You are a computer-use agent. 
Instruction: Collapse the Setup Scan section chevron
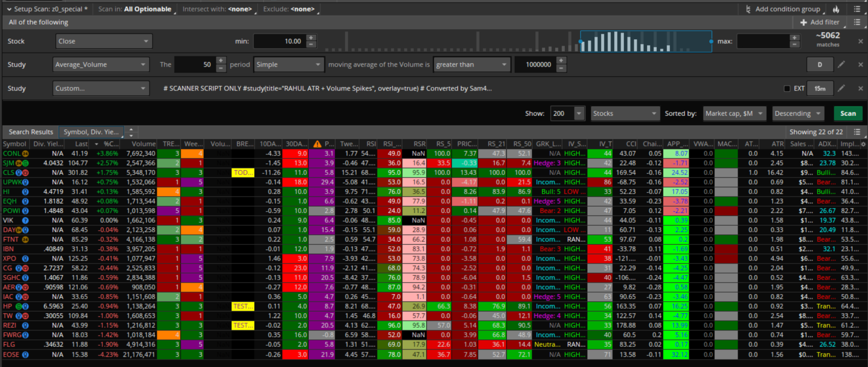point(9,9)
